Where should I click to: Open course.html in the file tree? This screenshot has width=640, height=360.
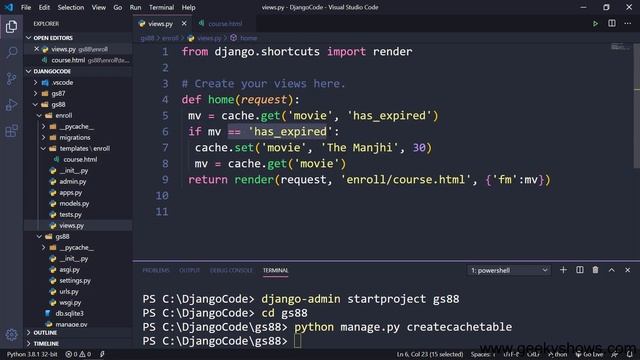coord(80,160)
